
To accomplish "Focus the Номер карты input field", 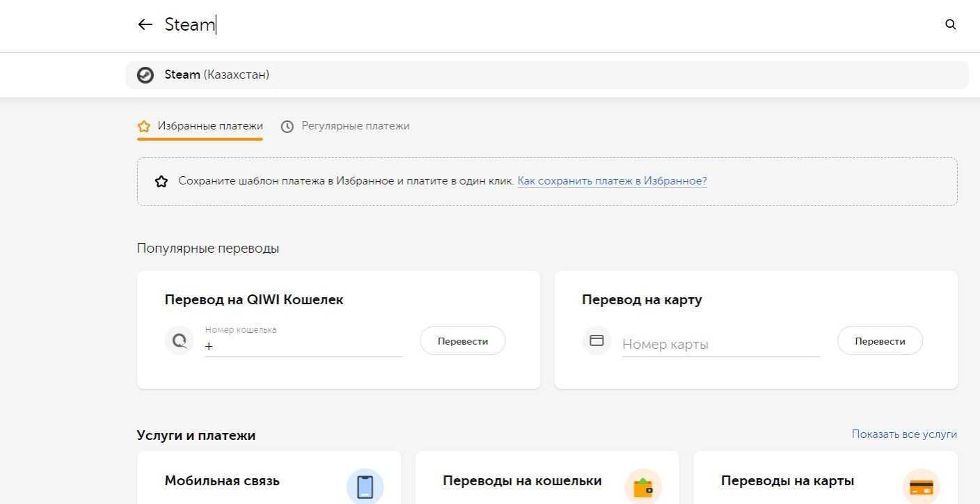I will pos(720,344).
